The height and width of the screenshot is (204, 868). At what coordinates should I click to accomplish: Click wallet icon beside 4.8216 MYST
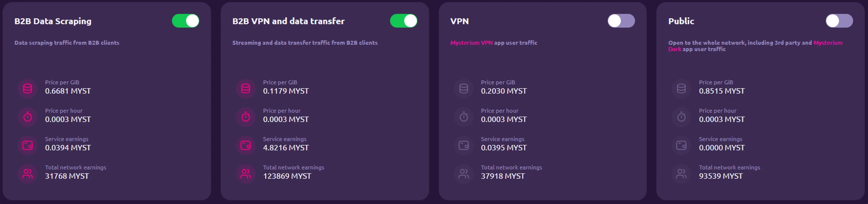(246, 145)
